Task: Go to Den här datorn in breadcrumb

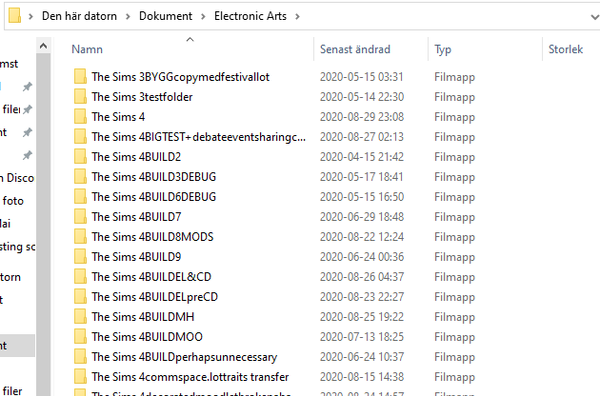Action: pos(79,16)
